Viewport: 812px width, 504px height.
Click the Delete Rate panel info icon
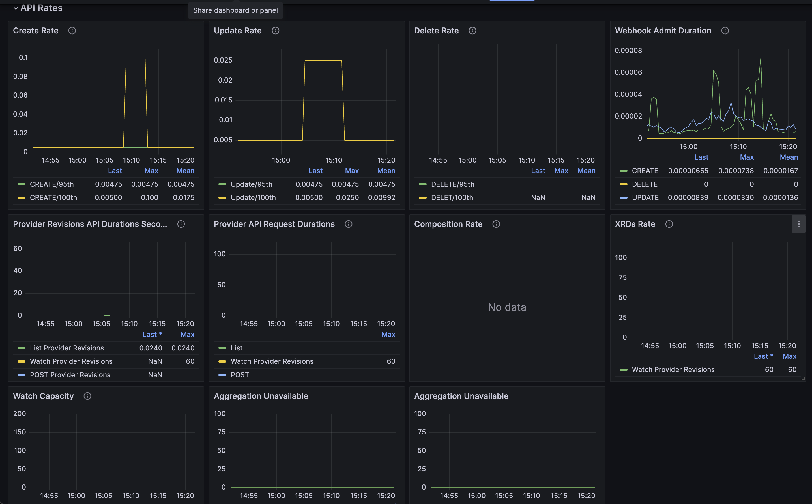point(472,31)
